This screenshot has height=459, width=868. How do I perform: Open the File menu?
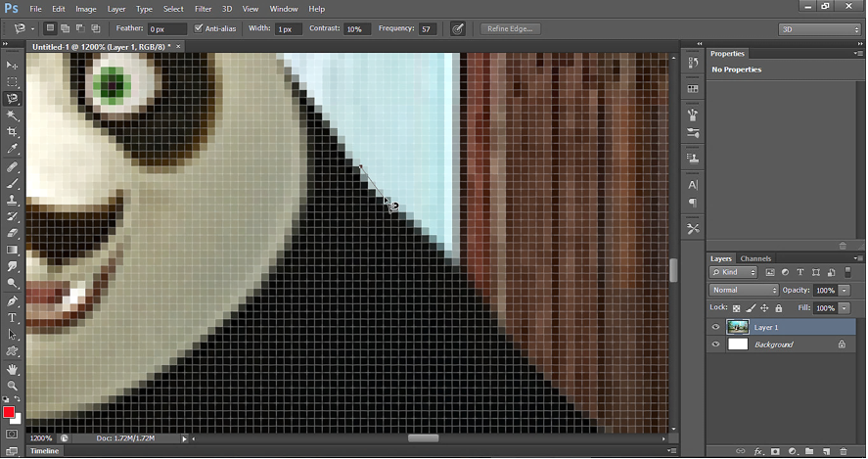[35, 9]
